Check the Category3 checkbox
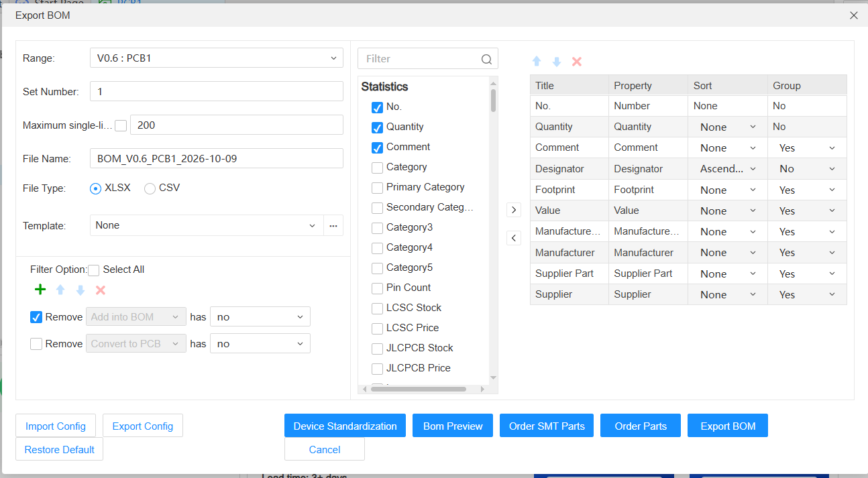The width and height of the screenshot is (868, 478). click(x=377, y=228)
